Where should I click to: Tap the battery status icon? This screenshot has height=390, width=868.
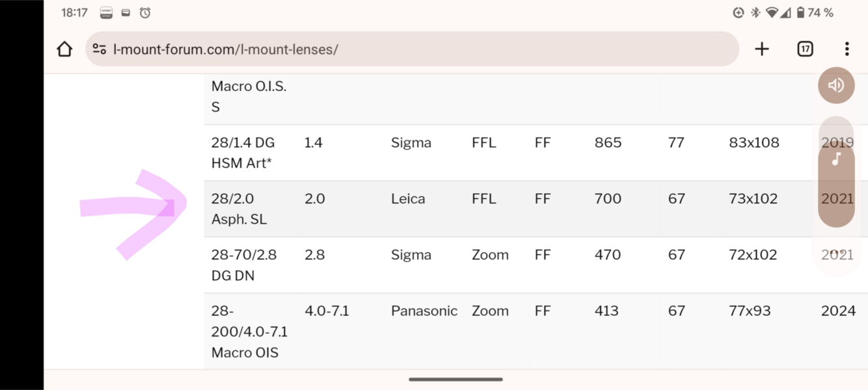[x=800, y=13]
